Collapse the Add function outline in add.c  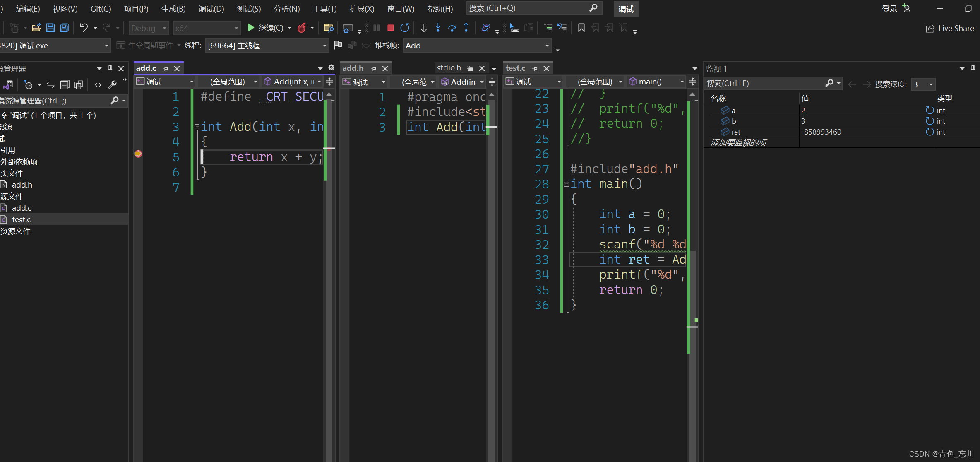point(197,127)
